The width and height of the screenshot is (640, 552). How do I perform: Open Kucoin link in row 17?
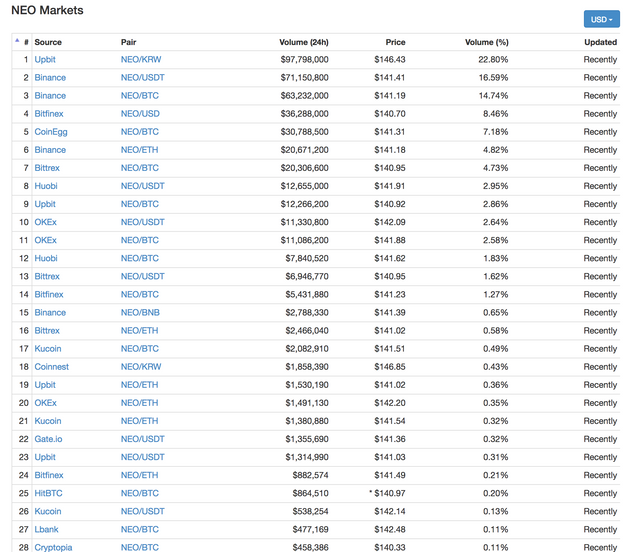tap(48, 349)
